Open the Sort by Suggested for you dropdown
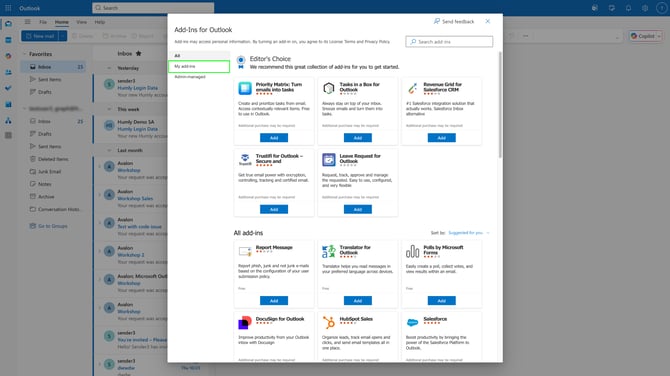Image resolution: width=670 pixels, height=376 pixels. point(468,233)
